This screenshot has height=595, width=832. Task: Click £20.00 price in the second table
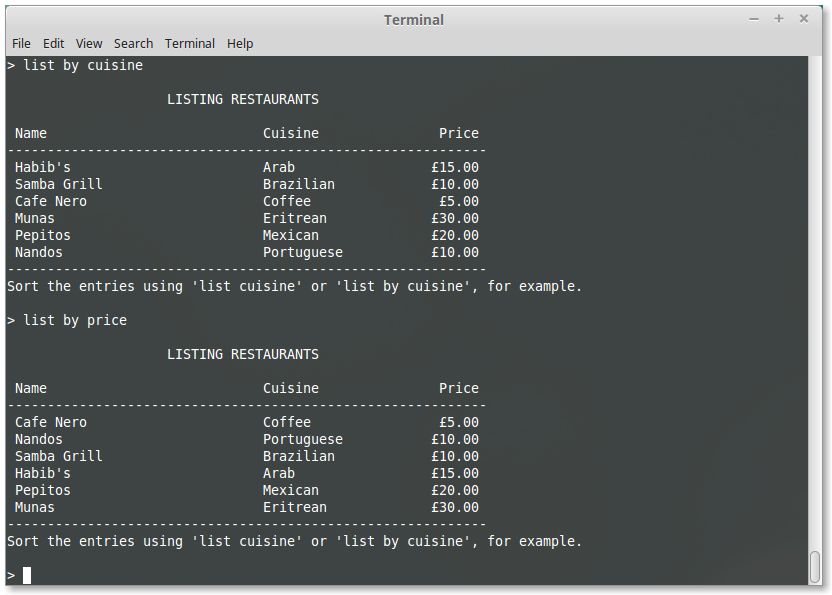coord(455,490)
